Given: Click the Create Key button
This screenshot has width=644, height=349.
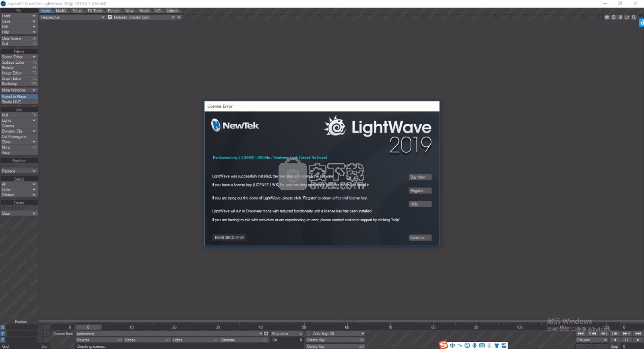Looking at the screenshot, I should tap(335, 340).
